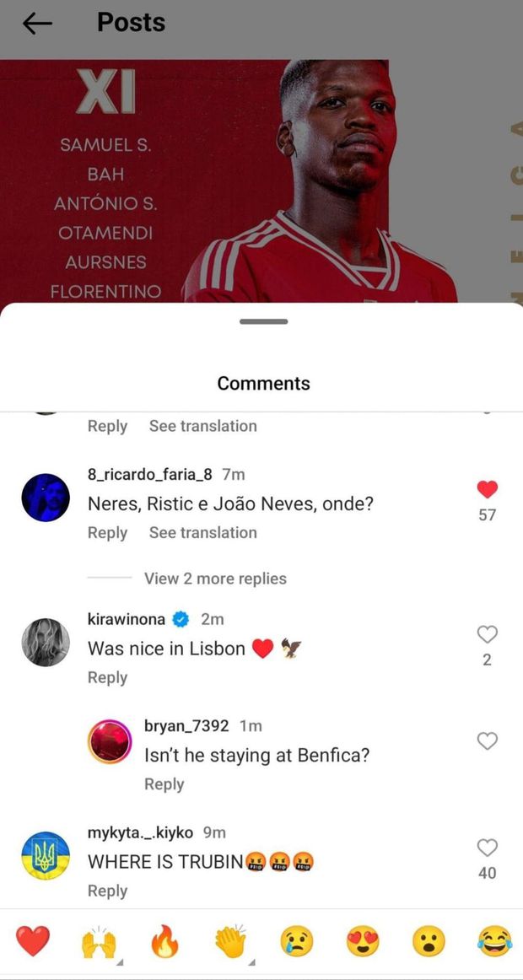
Task: Like kirawinona's Lisbon comment
Action: [x=488, y=634]
